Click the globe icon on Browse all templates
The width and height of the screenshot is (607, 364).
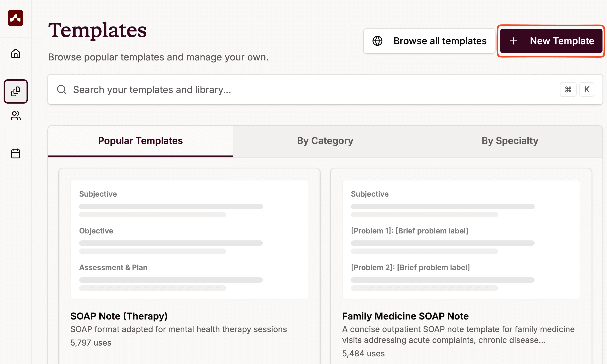tap(377, 41)
